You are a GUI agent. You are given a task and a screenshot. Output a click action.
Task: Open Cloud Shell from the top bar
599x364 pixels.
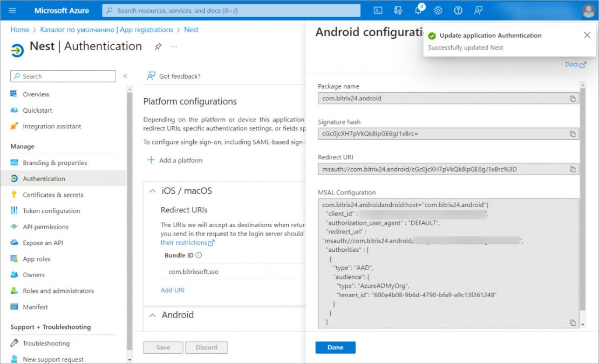378,11
